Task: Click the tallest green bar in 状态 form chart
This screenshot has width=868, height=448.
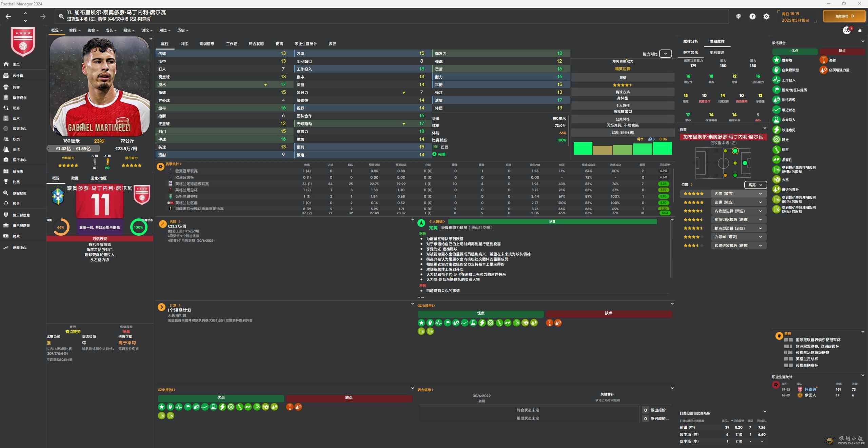Action: pyautogui.click(x=662, y=148)
